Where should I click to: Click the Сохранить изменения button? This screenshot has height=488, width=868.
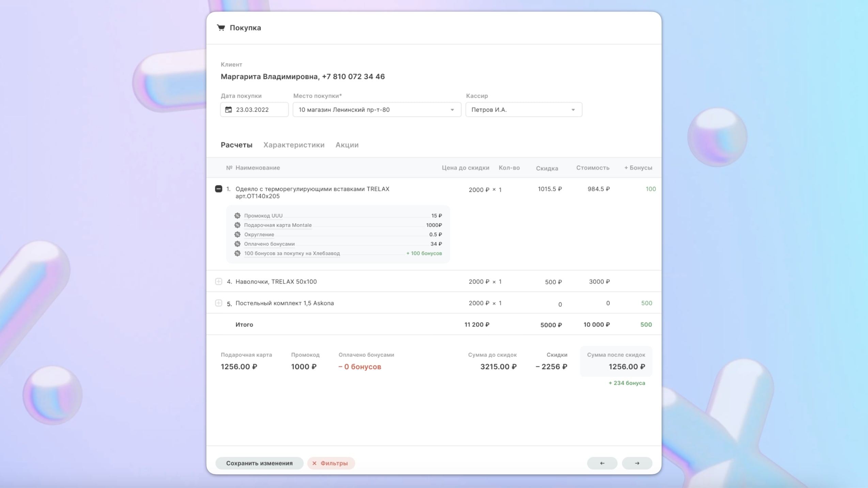259,463
